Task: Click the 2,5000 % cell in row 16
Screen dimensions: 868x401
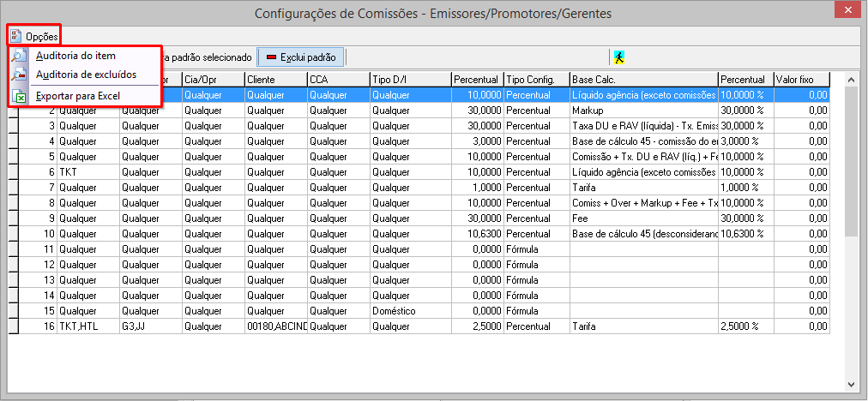Action: [745, 327]
